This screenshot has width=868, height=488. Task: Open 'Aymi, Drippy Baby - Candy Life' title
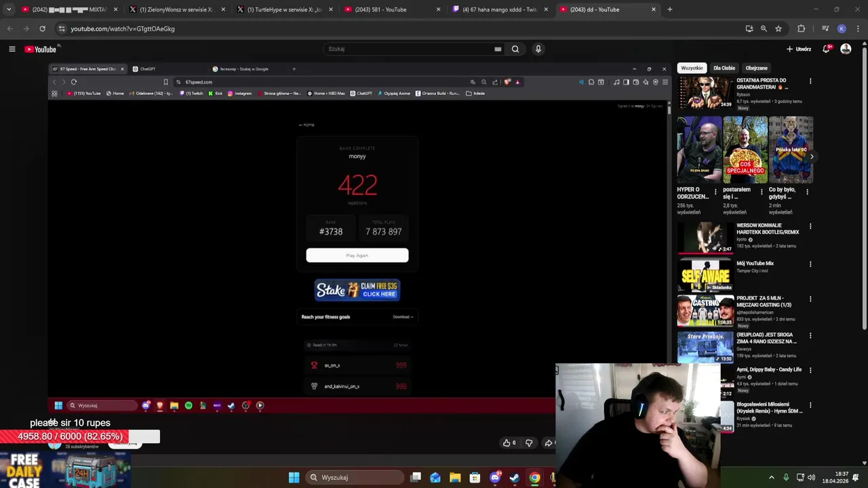769,369
